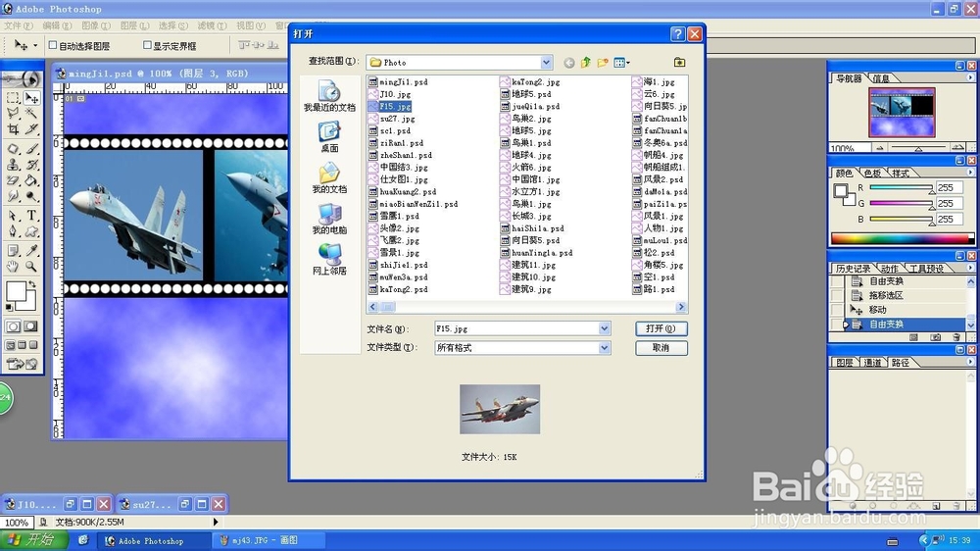This screenshot has width=980, height=551.
Task: Open 桌面 in places bar
Action: 329,137
